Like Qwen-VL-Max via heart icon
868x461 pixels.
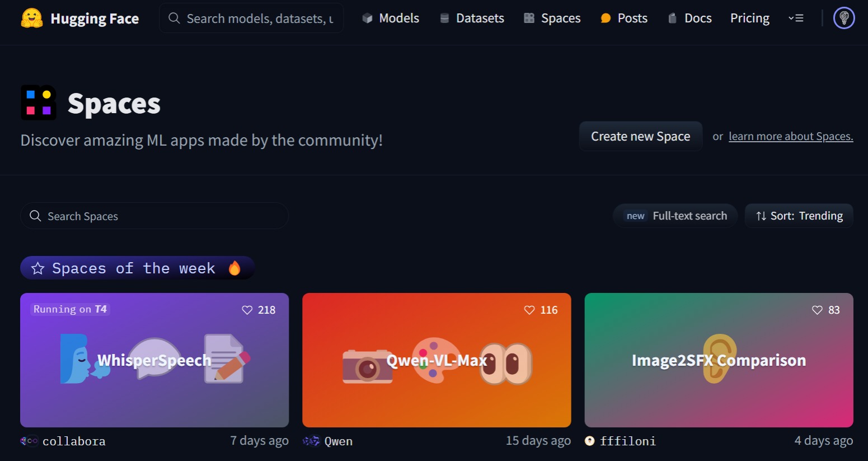point(529,310)
